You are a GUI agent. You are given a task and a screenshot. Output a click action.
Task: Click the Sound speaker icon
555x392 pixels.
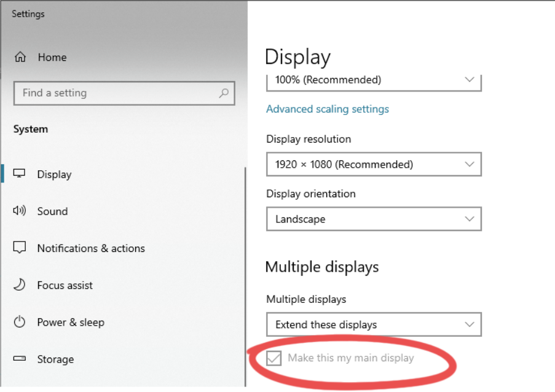pyautogui.click(x=20, y=211)
